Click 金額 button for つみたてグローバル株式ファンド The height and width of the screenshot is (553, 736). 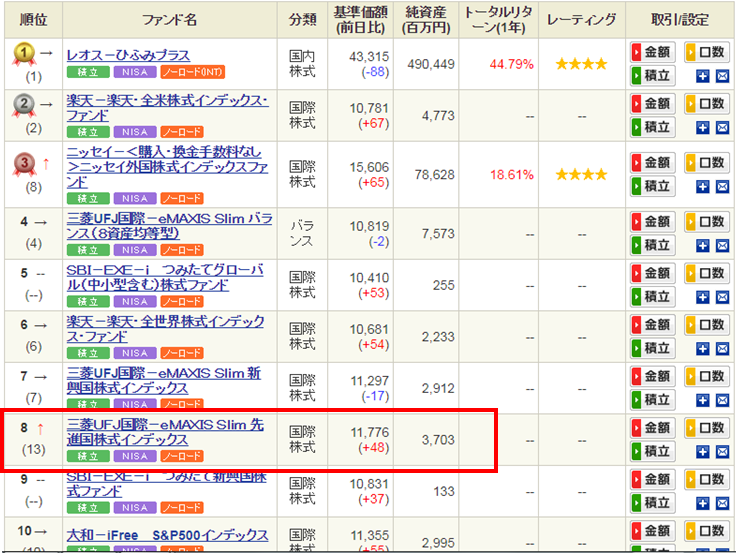[x=653, y=273]
